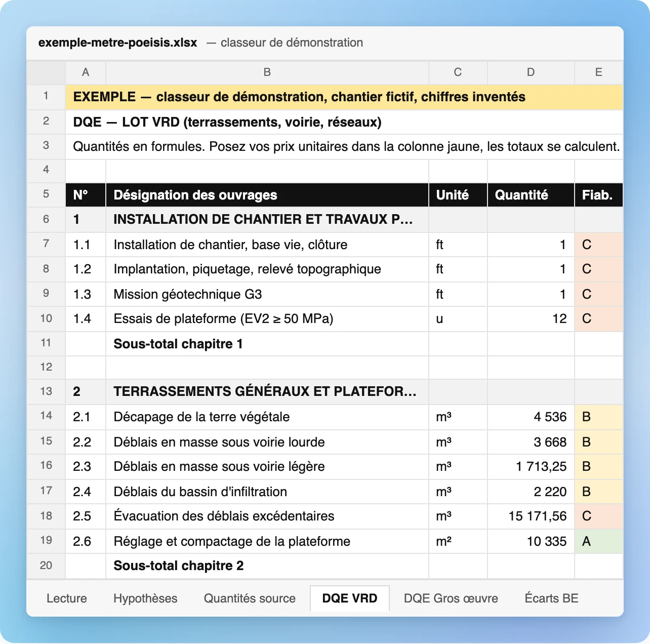The height and width of the screenshot is (644, 650).
Task: Click the 'Fiab.' header cell
Action: 599,195
